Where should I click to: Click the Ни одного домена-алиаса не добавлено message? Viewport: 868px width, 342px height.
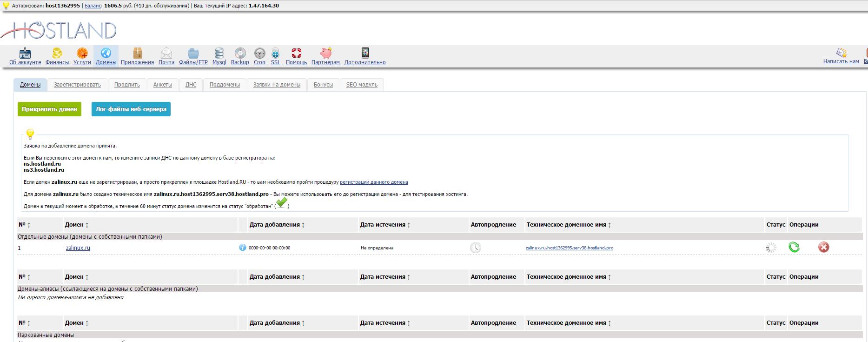click(71, 297)
